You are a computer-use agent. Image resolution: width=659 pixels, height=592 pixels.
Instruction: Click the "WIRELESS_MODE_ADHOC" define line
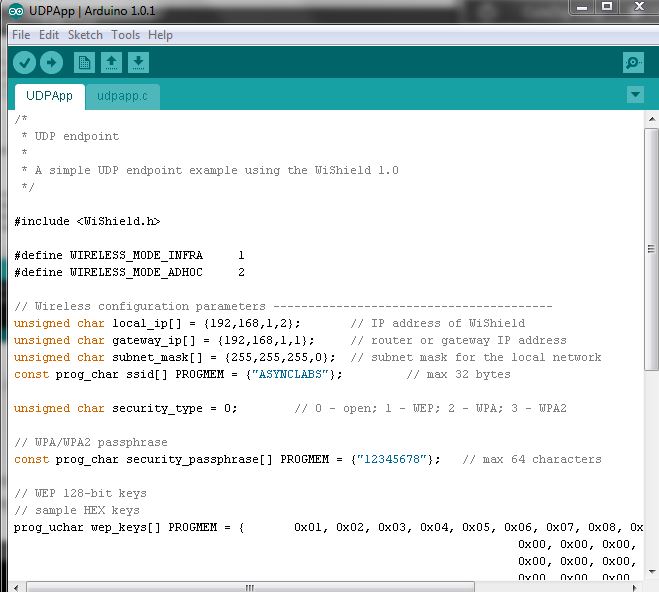click(x=129, y=272)
